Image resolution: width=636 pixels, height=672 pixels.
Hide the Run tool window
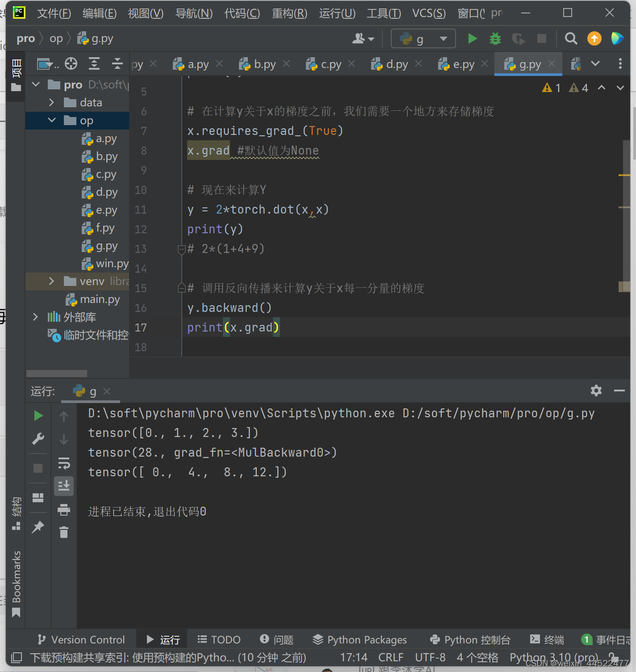click(x=619, y=391)
